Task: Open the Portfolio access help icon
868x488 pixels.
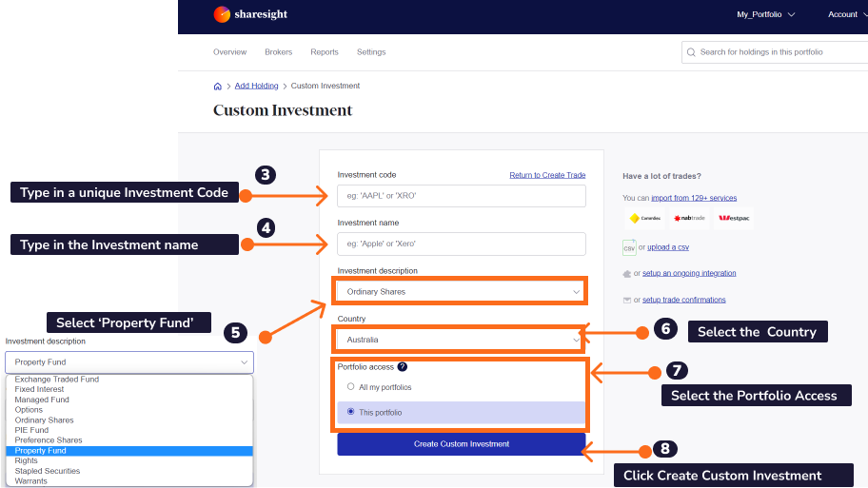Action: tap(403, 367)
